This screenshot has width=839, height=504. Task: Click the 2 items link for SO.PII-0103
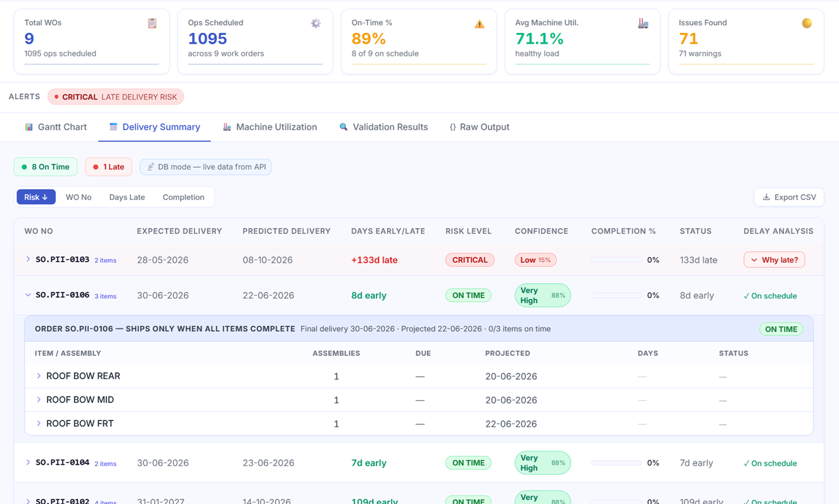105,260
